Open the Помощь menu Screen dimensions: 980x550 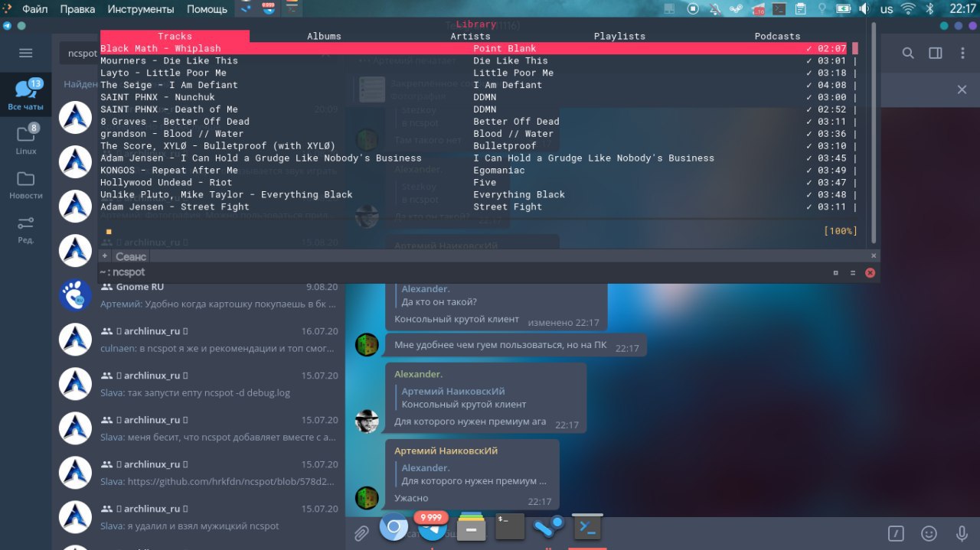[x=207, y=9]
